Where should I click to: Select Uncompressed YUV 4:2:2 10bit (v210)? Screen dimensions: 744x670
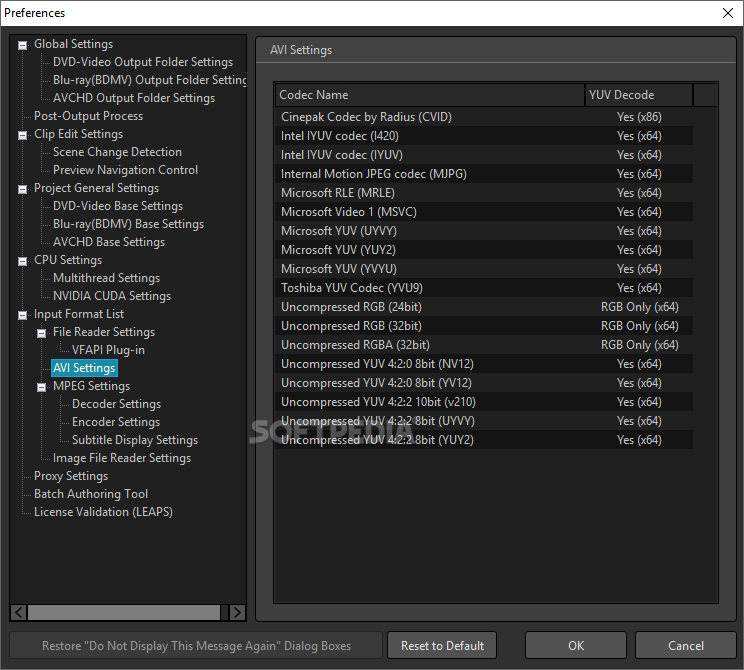tap(484, 402)
